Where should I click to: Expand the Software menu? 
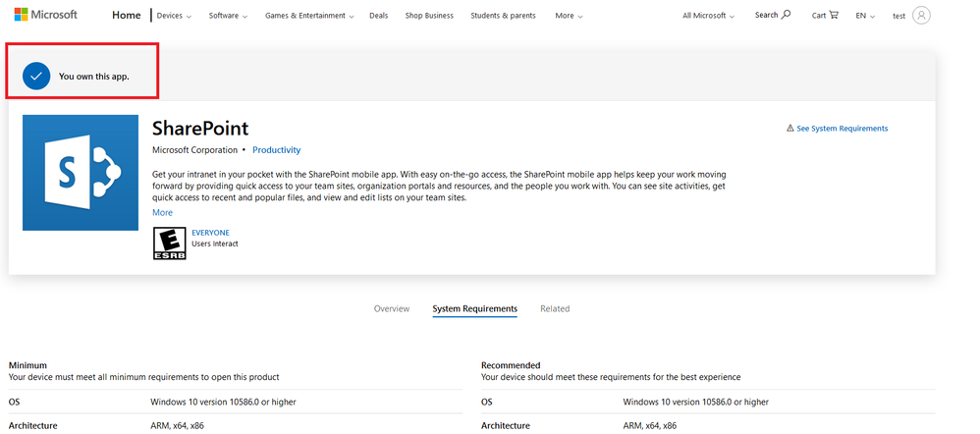click(x=228, y=16)
